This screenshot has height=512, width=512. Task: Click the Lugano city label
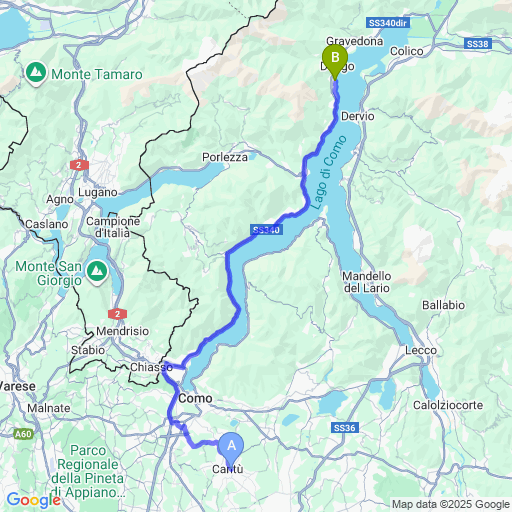(98, 192)
